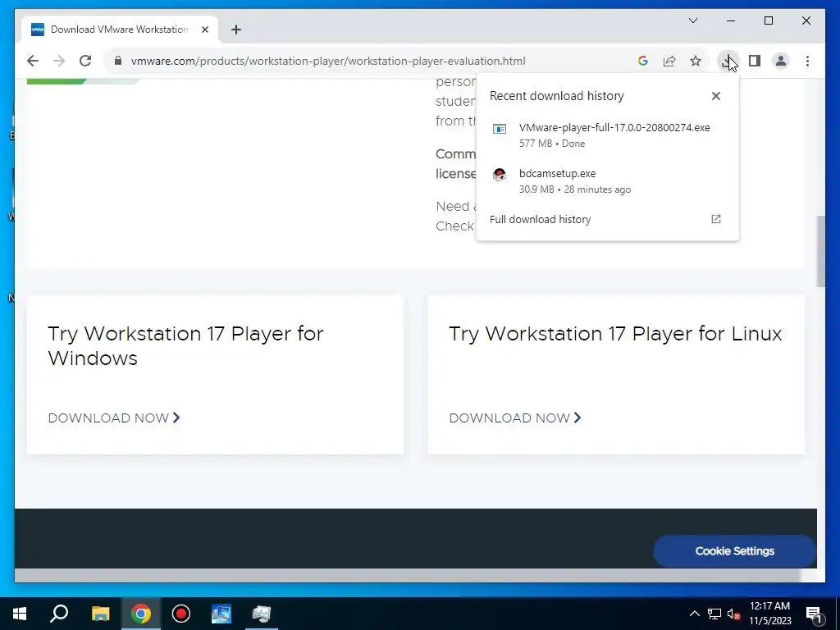
Task: Go back to the previous page
Action: pos(33,61)
